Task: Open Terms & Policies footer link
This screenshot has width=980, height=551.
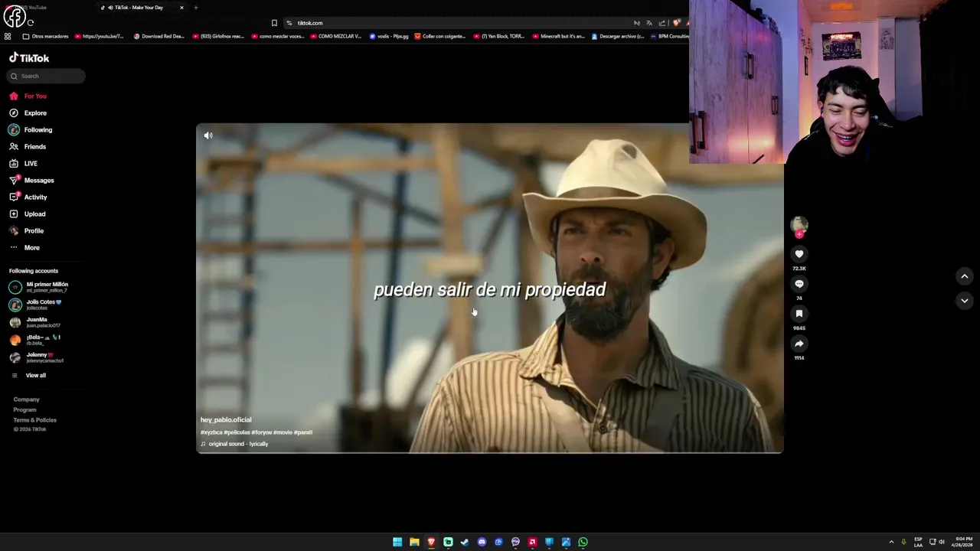Action: pyautogui.click(x=34, y=420)
